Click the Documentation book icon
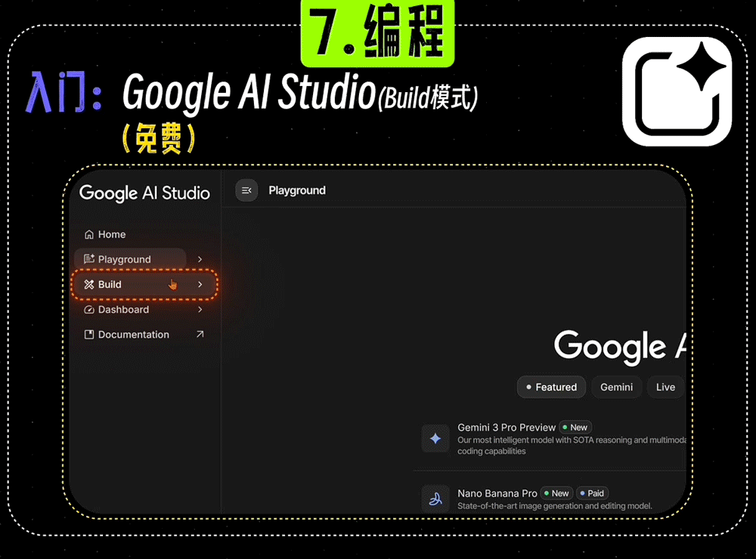This screenshot has width=756, height=559. [x=88, y=335]
